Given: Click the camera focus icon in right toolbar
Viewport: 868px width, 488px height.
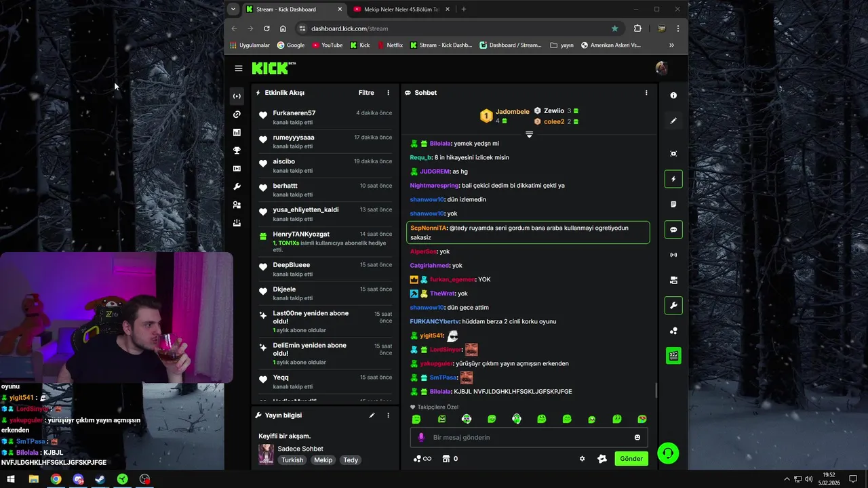Looking at the screenshot, I should click(x=673, y=154).
